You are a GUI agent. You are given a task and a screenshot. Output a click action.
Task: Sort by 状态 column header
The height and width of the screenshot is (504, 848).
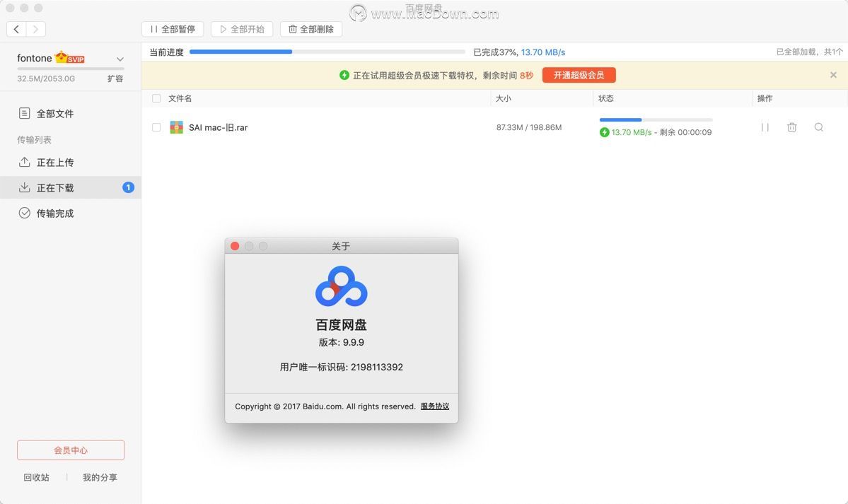[605, 98]
